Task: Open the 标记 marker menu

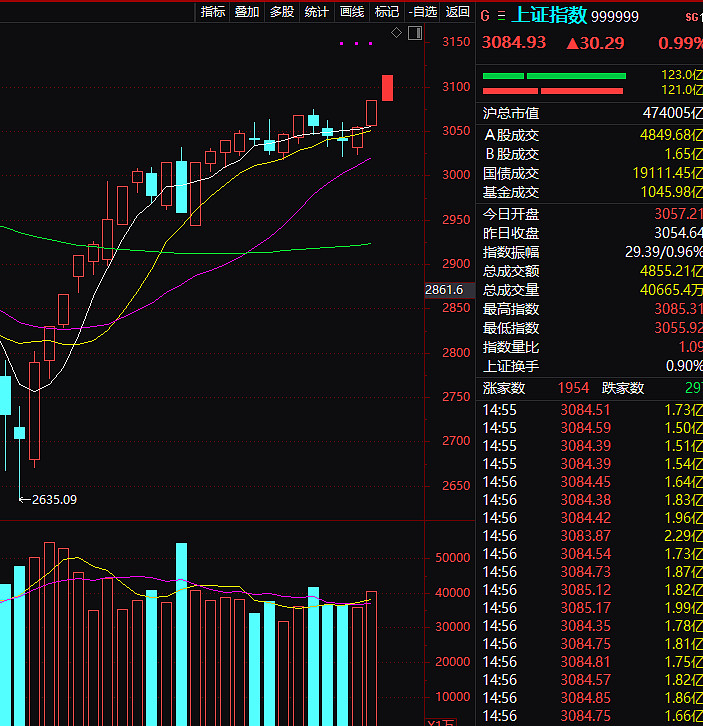Action: (387, 12)
